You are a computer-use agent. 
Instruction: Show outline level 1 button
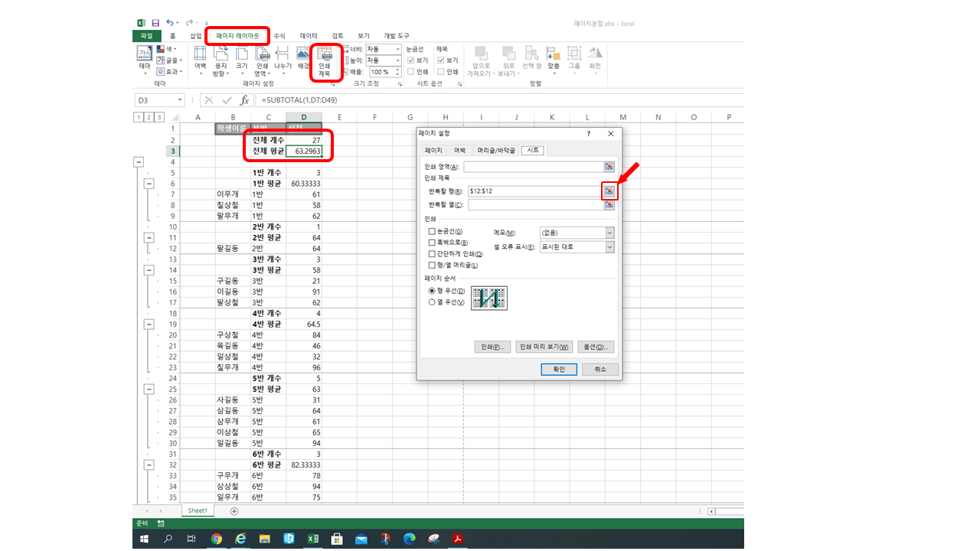(139, 117)
